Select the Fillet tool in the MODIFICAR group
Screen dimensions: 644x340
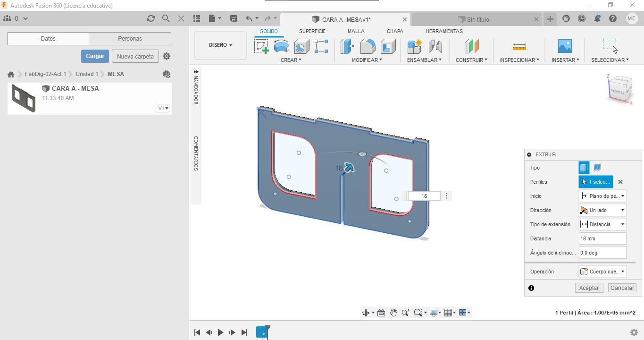click(x=368, y=46)
